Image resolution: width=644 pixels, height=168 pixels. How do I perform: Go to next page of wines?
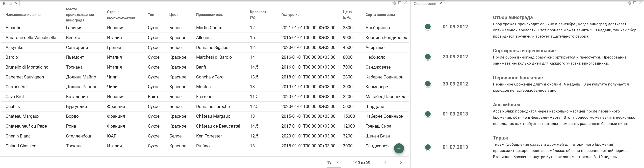coord(401,162)
